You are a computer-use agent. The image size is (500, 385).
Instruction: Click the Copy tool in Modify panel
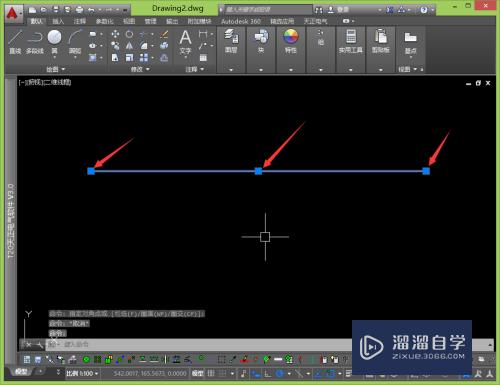tap(115, 46)
